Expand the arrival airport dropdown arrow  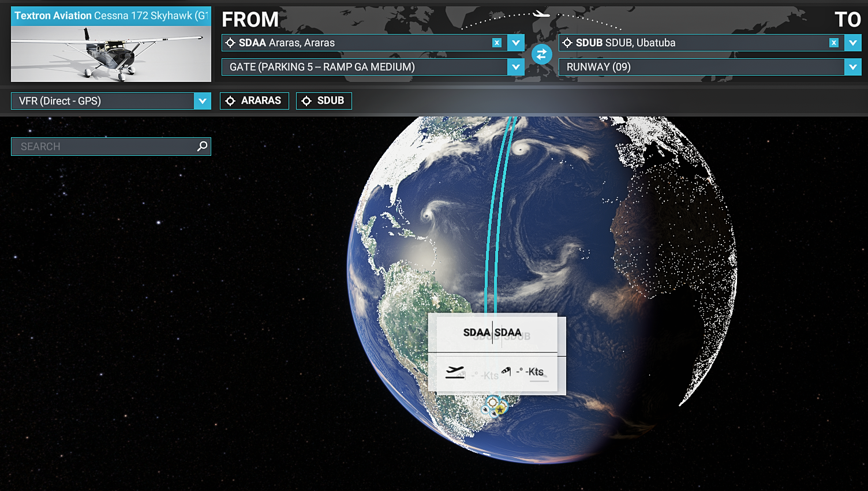point(853,43)
